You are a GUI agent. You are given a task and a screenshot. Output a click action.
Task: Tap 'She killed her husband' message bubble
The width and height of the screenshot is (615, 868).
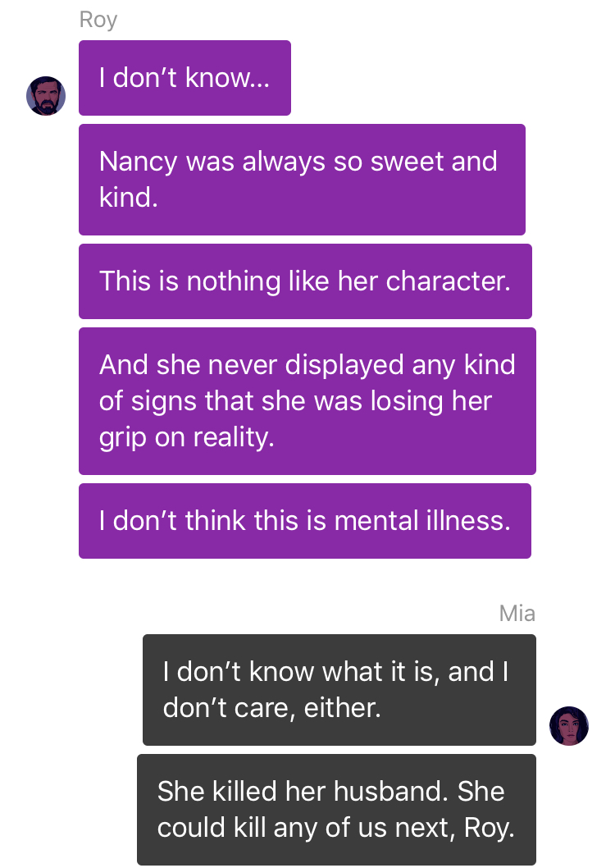coord(337,809)
